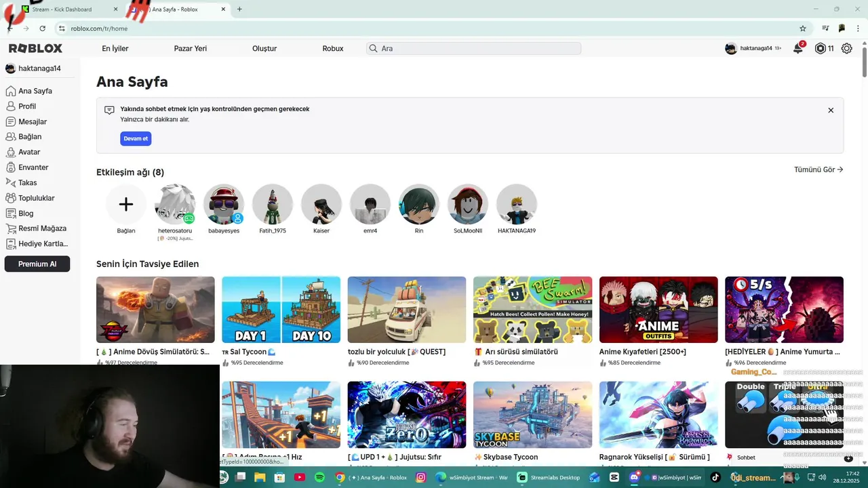Open Arı sürüsü simülatörü game thumbnail
Image resolution: width=868 pixels, height=488 pixels.
(532, 310)
